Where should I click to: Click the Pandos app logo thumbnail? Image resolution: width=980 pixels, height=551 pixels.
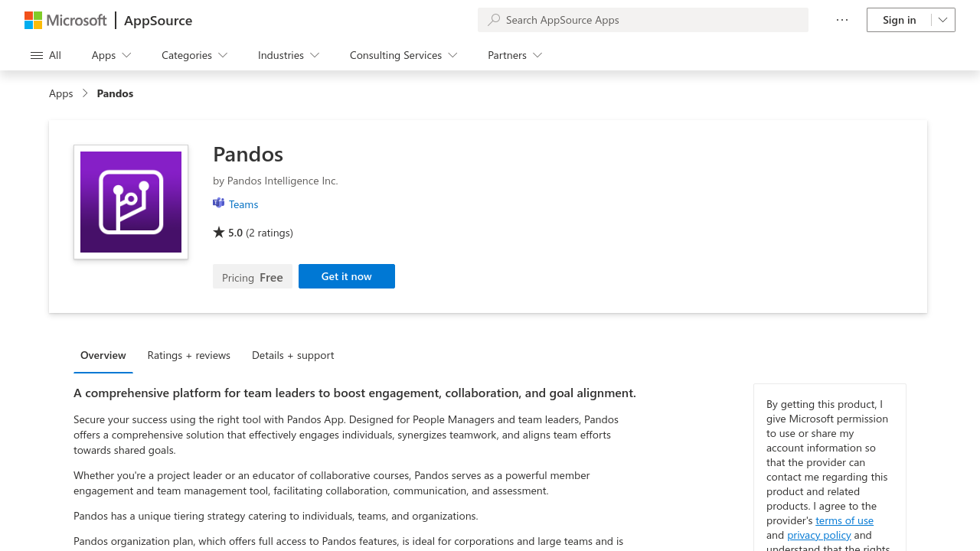[x=131, y=202]
